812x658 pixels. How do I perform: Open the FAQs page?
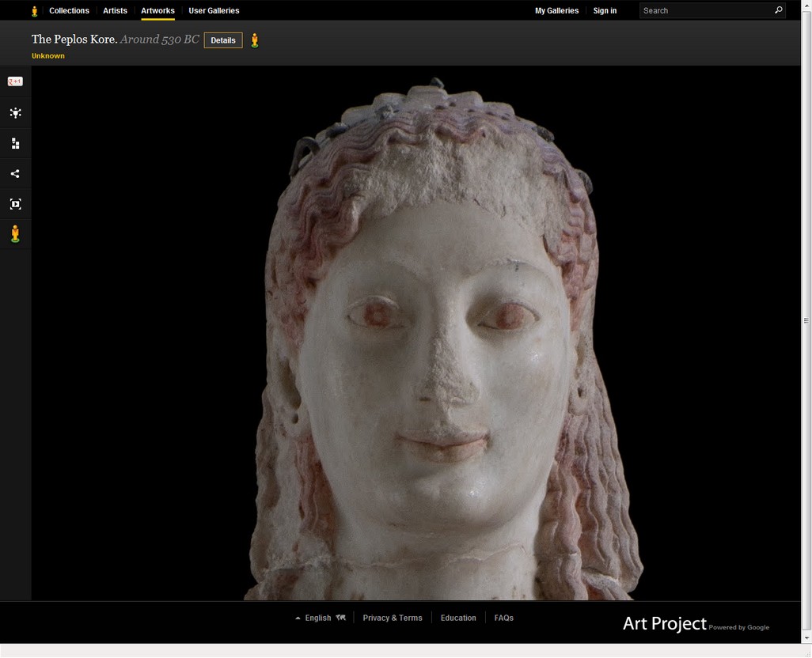(x=504, y=618)
